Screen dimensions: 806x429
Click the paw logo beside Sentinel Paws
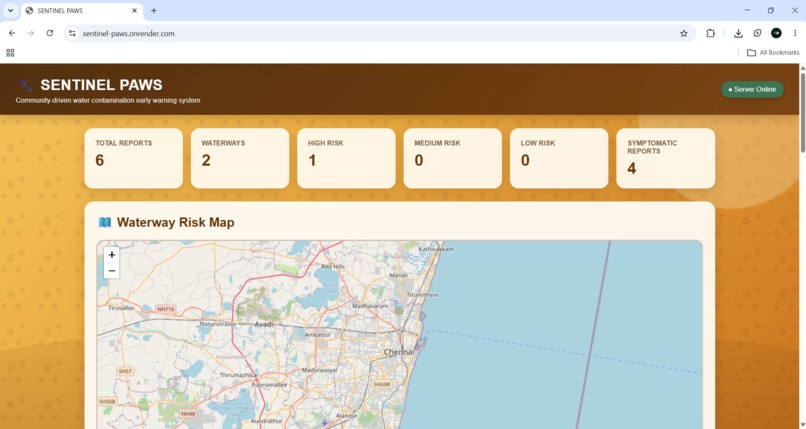(25, 85)
